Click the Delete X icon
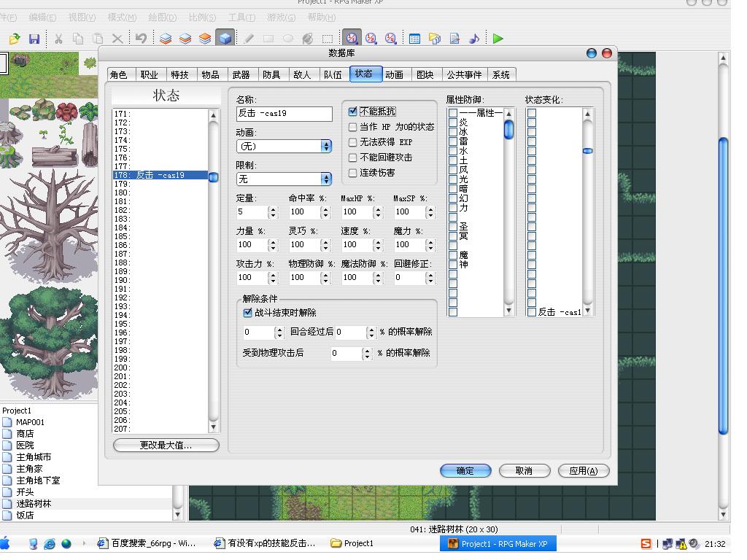The width and height of the screenshot is (747, 560). pos(117,39)
